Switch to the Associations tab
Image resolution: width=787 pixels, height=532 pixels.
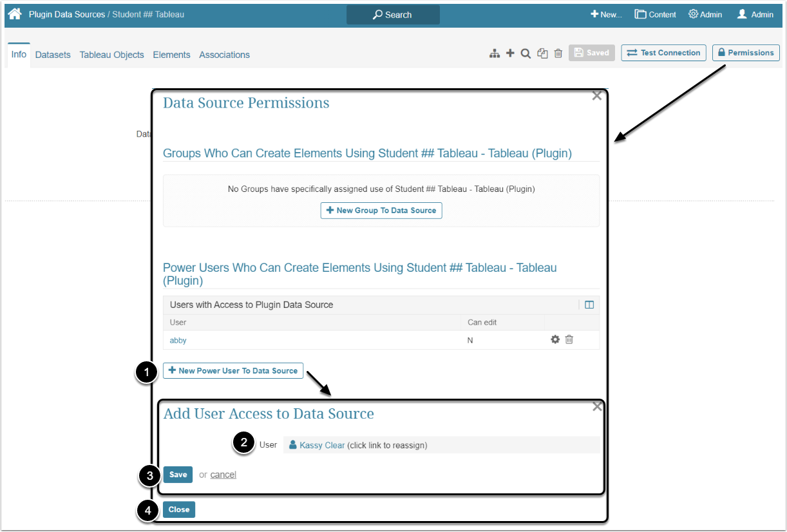[x=224, y=55]
